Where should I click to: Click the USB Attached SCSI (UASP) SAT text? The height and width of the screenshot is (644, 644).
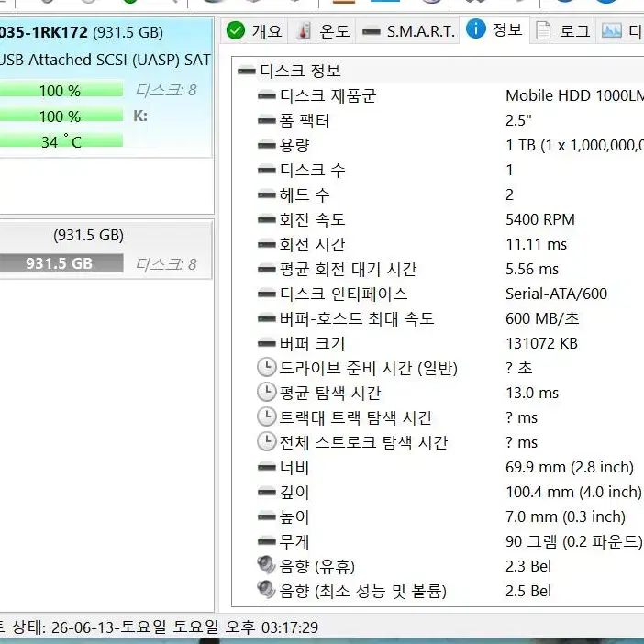point(105,60)
